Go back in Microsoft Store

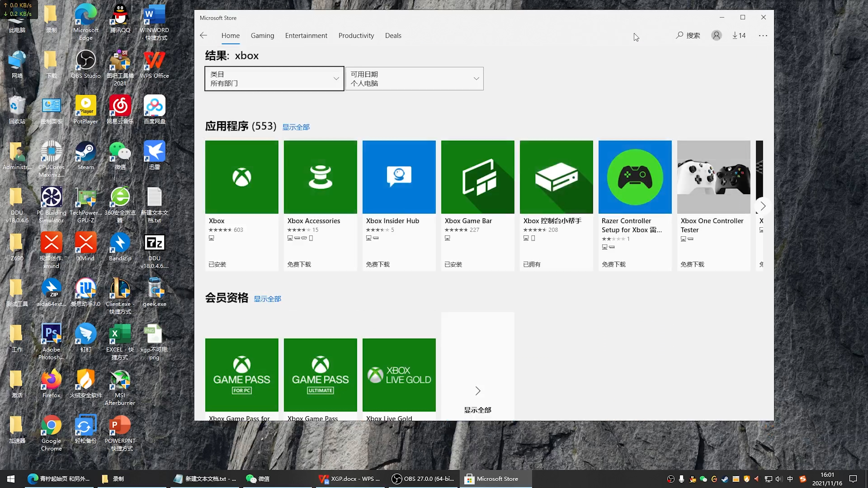(x=203, y=35)
